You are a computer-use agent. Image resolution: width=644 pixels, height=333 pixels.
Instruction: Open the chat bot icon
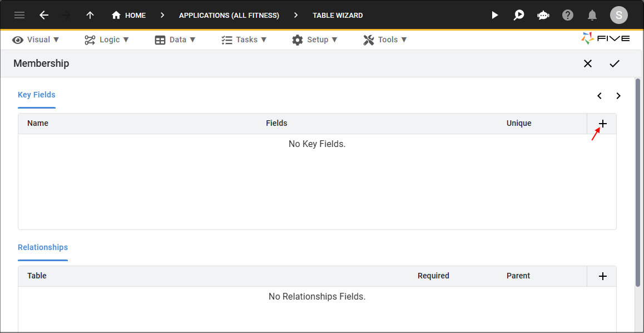click(543, 15)
